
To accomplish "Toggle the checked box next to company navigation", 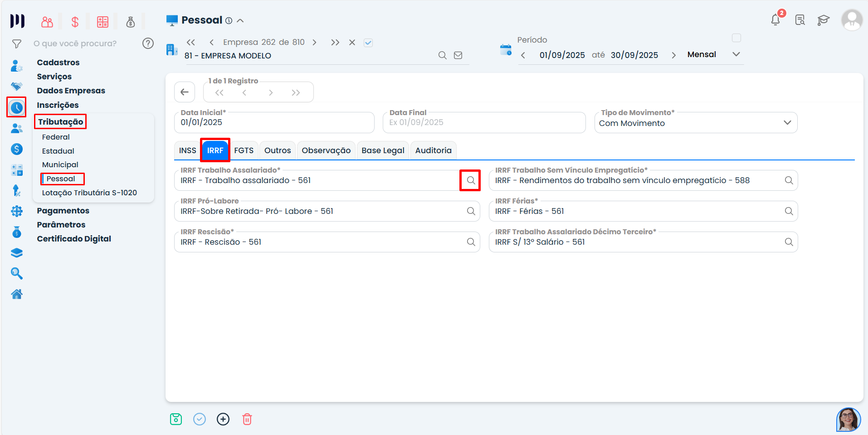I will click(x=368, y=43).
